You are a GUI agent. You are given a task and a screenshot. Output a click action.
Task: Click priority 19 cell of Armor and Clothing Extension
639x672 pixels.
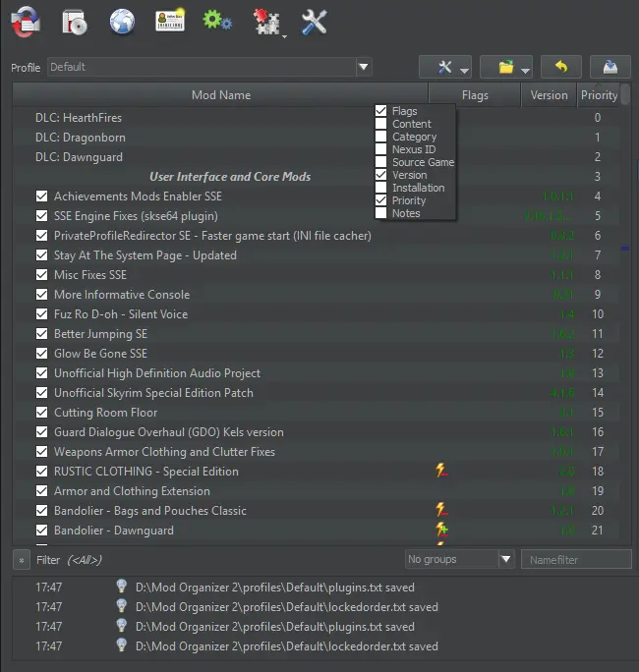coord(598,490)
